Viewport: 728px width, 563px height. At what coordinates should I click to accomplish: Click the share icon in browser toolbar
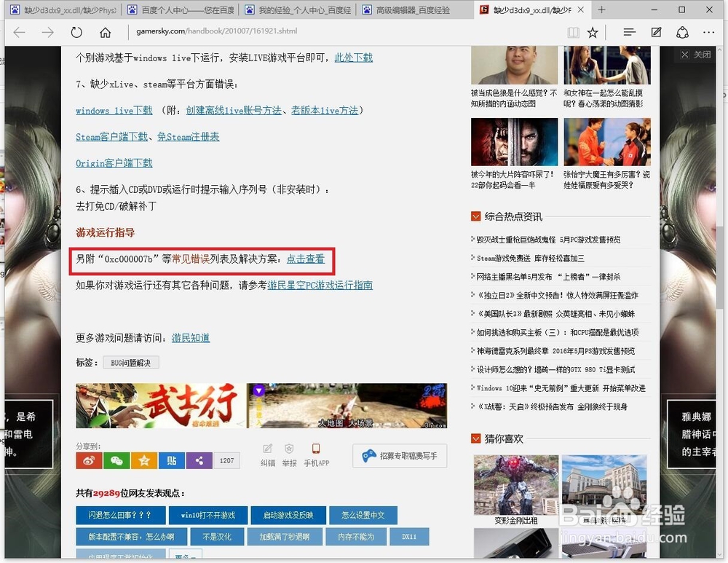(x=682, y=32)
